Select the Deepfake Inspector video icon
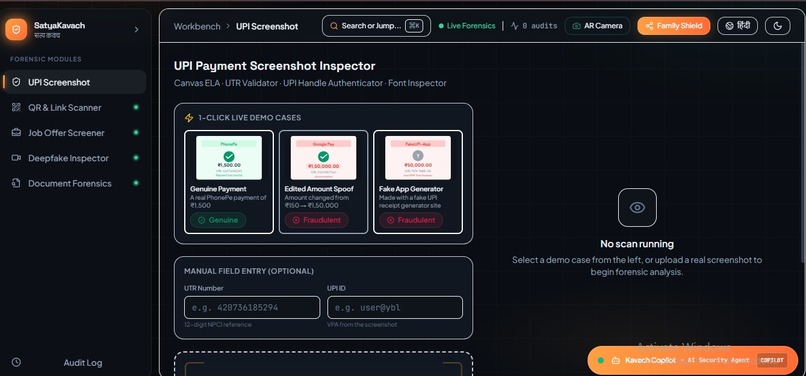The image size is (806, 376). [16, 158]
